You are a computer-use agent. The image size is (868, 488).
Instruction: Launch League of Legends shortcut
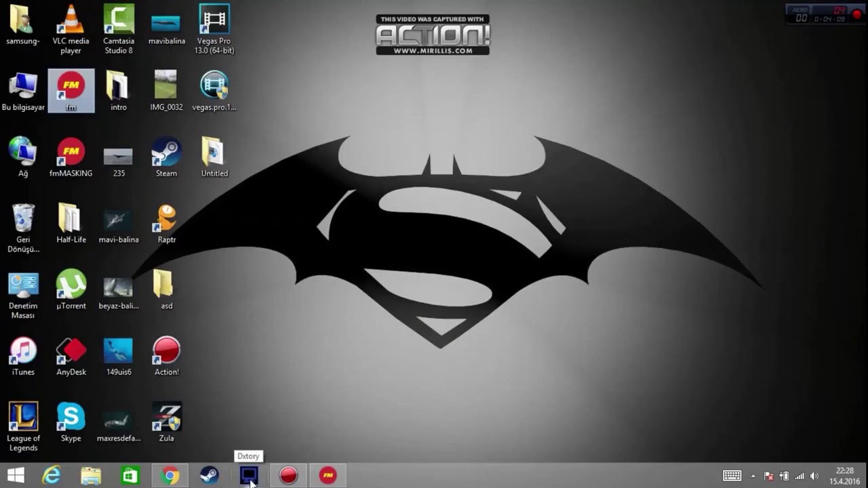[23, 427]
